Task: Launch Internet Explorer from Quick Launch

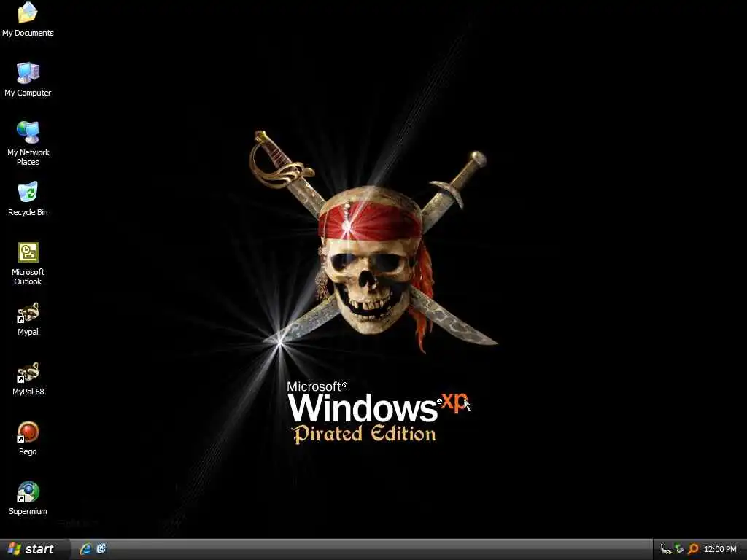Action: coord(86,549)
